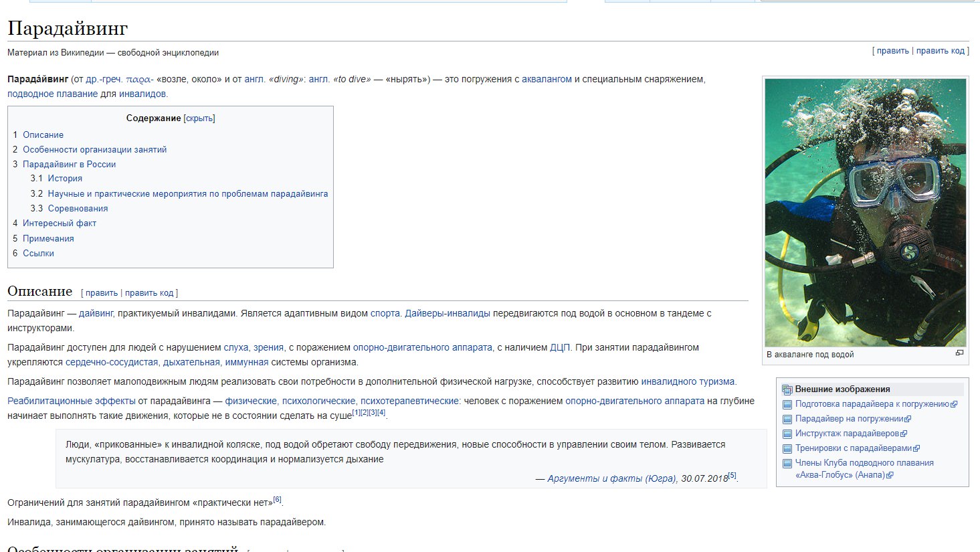Click править код next to the page title

(x=940, y=51)
